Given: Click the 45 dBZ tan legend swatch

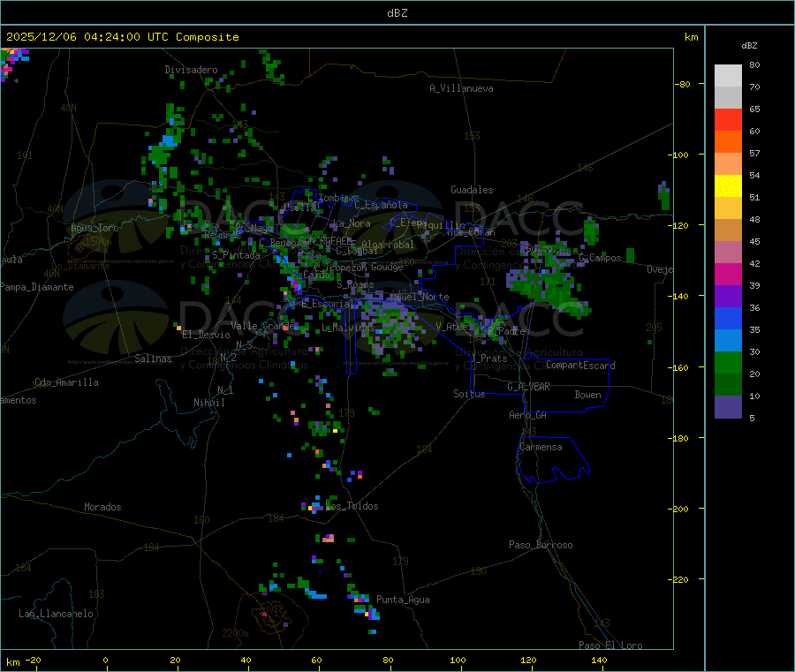Looking at the screenshot, I should (728, 230).
